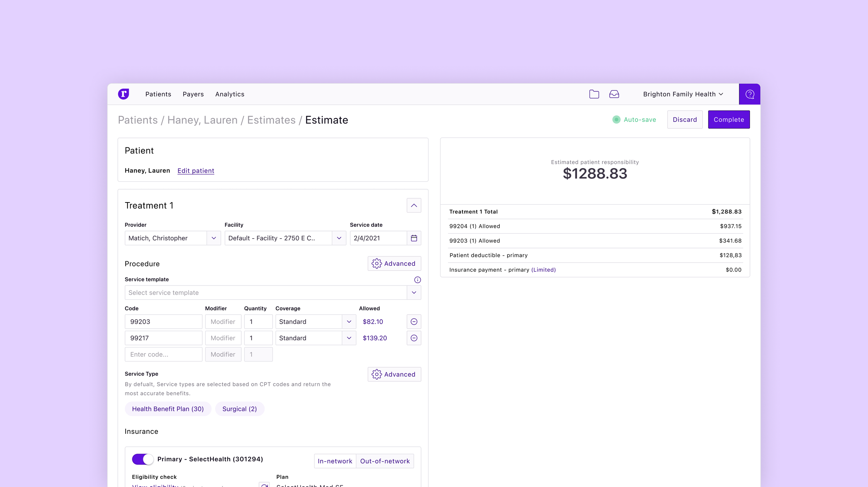Open the Payers menu
868x487 pixels.
[x=193, y=94]
